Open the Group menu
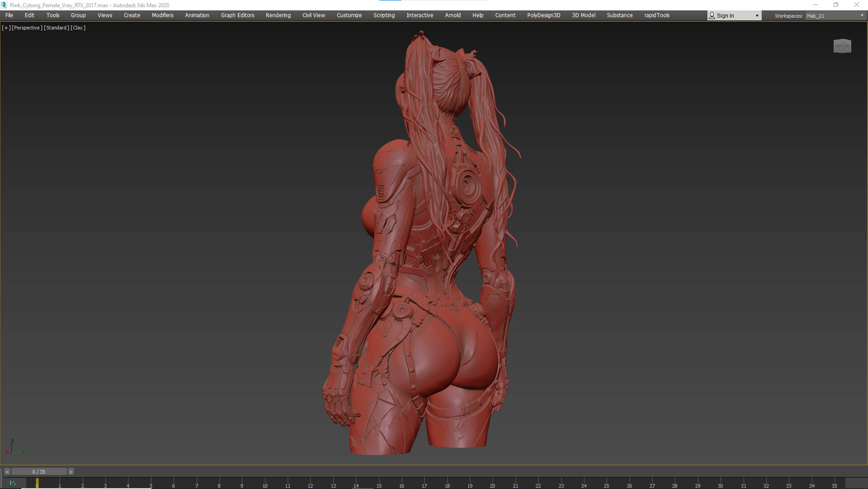868x489 pixels. click(78, 15)
